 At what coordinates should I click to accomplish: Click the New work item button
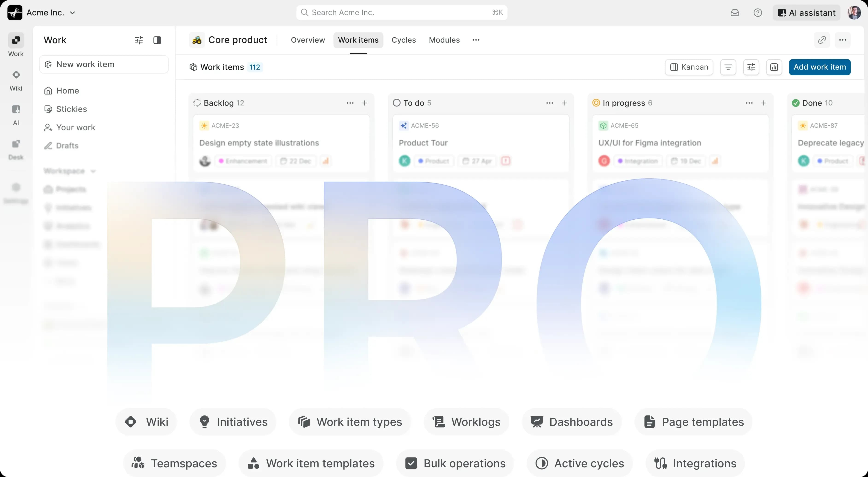[104, 64]
